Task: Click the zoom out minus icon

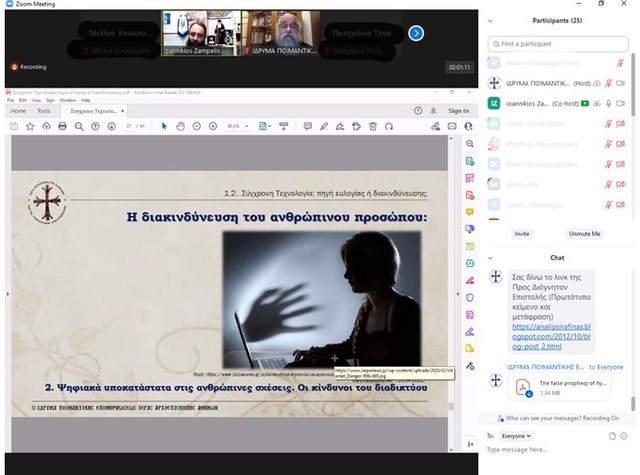Action: click(197, 126)
